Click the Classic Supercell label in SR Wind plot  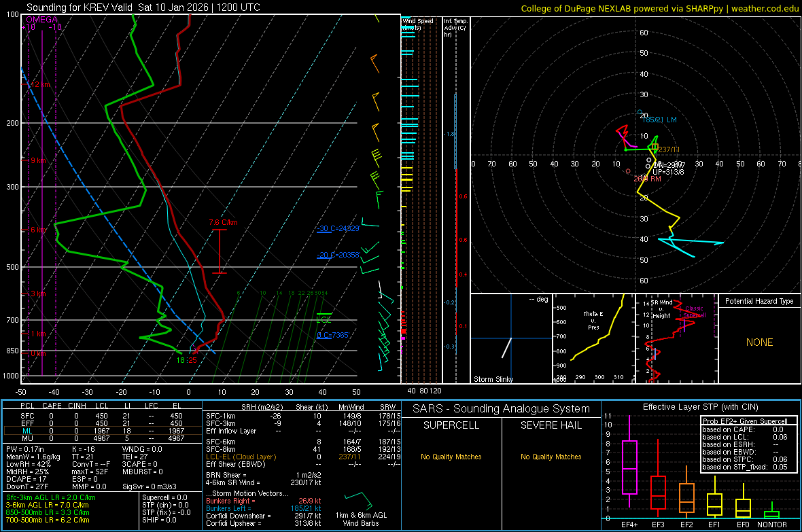[x=695, y=312]
